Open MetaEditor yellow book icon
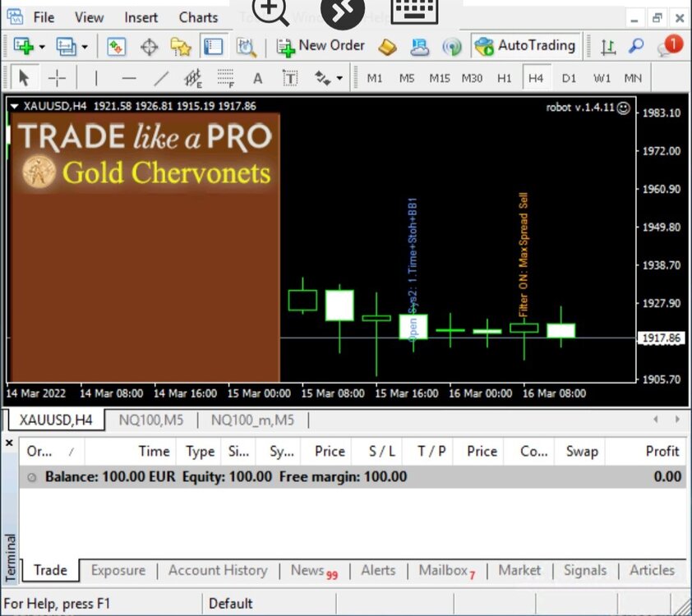The height and width of the screenshot is (616, 692). pyautogui.click(x=387, y=47)
